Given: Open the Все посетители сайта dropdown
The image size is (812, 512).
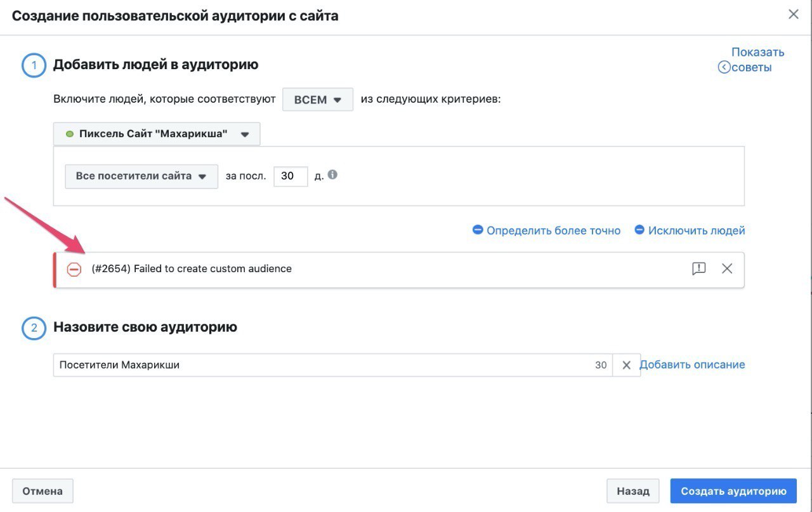Looking at the screenshot, I should point(141,176).
